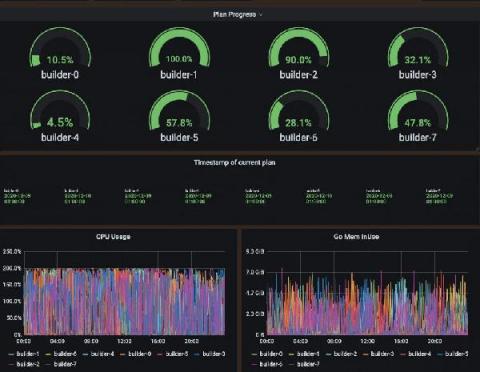
Task: Click the builder-5 label under the gauge
Action: [x=179, y=137]
